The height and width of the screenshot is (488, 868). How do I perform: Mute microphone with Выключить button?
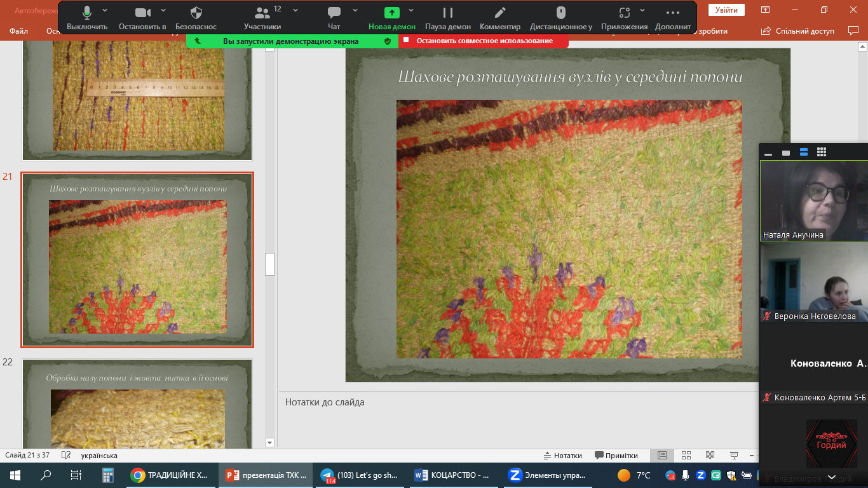tap(87, 17)
